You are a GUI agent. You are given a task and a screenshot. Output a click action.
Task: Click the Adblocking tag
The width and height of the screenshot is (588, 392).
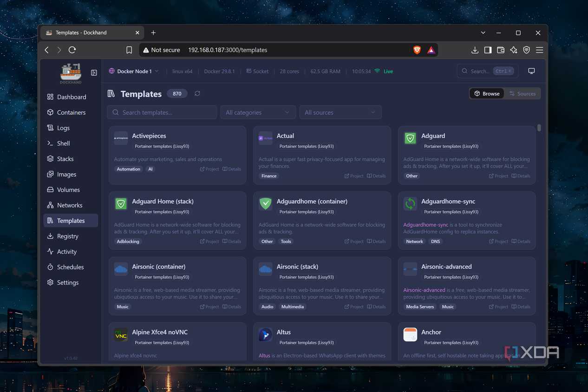tap(128, 242)
